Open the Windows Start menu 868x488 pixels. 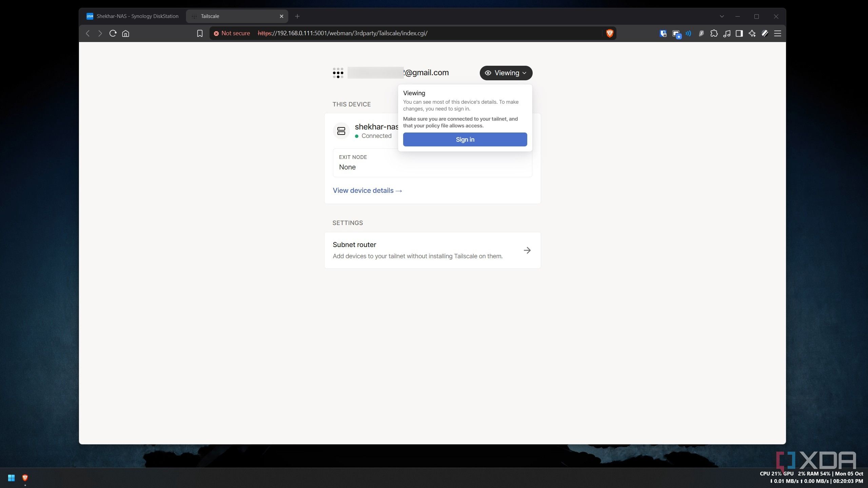click(x=11, y=478)
